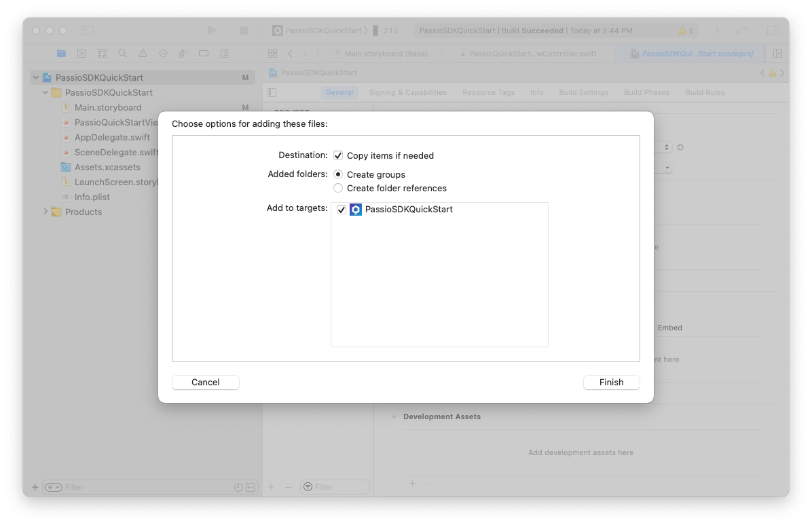The width and height of the screenshot is (812, 525).
Task: Click the yellow warning icon in jump bar
Action: (x=772, y=73)
